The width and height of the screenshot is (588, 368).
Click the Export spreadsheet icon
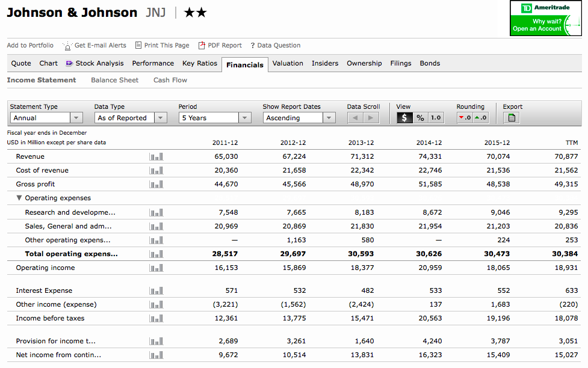(x=512, y=118)
